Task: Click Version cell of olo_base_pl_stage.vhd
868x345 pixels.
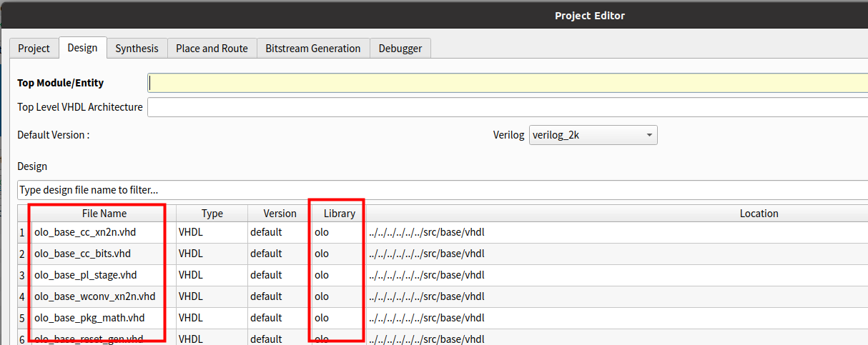Action: tap(280, 275)
